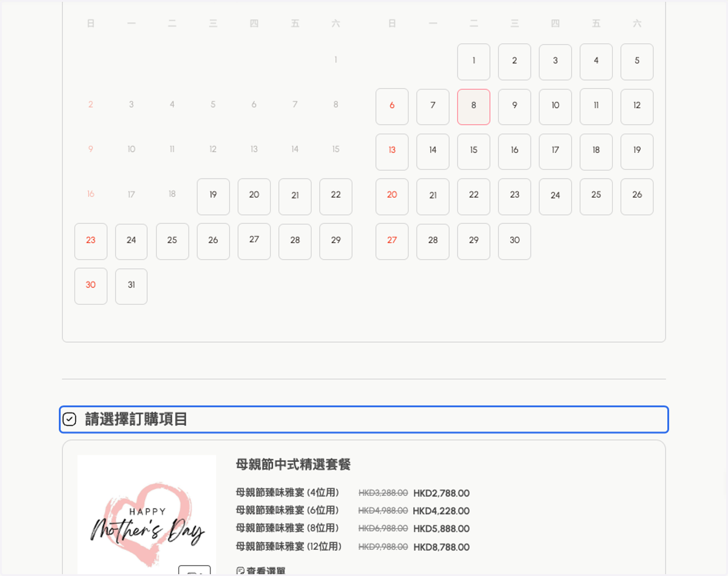Select red Sunday 23 in the left calendar
The height and width of the screenshot is (576, 728).
pyautogui.click(x=90, y=242)
